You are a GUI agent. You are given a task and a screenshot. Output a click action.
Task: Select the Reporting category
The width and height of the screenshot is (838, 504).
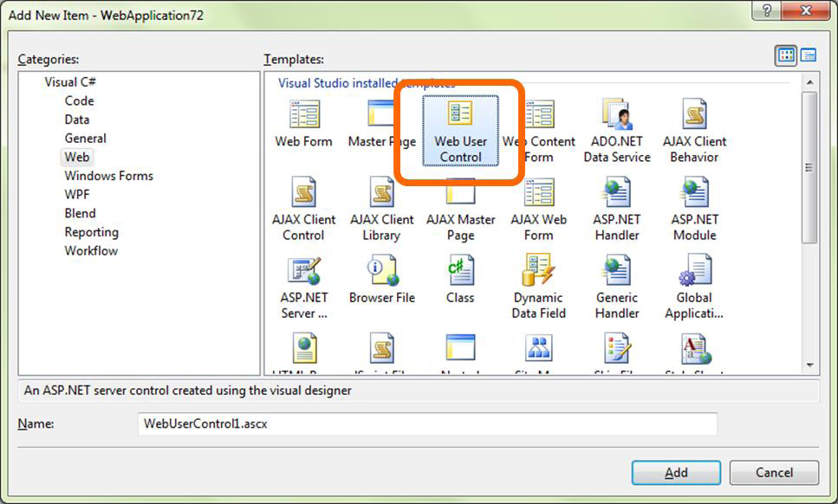pos(91,232)
